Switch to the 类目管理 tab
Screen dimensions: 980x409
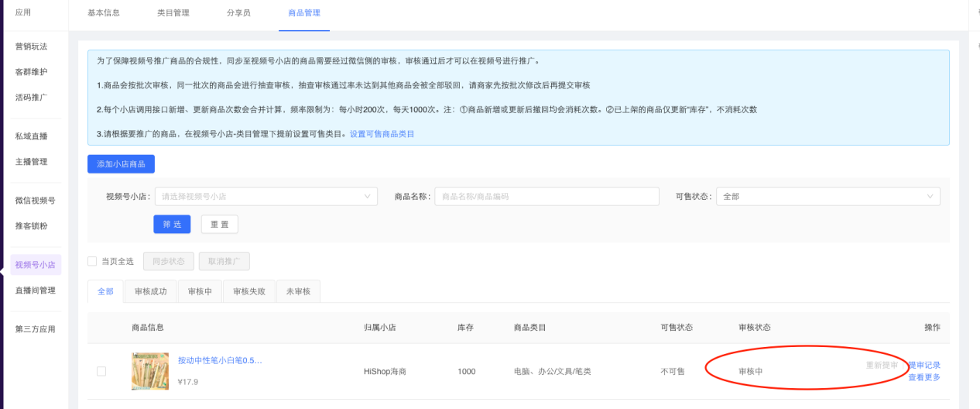tap(173, 13)
